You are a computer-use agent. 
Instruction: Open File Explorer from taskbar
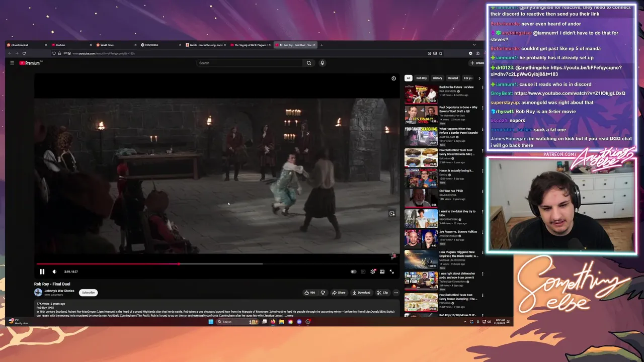282,322
